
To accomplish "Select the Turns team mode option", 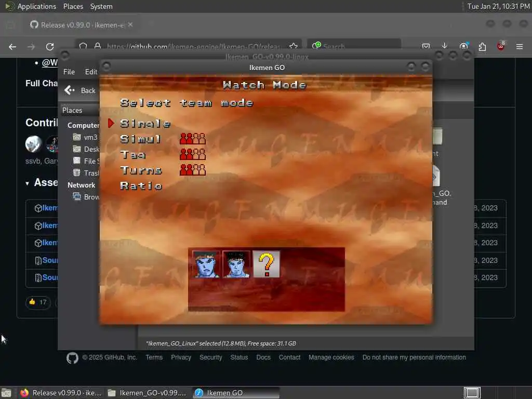I will [x=141, y=170].
